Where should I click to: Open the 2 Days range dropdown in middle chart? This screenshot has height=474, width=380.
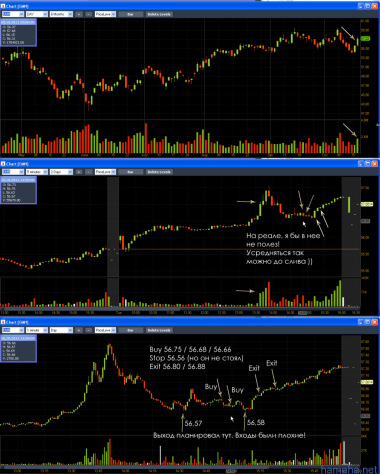(x=61, y=172)
